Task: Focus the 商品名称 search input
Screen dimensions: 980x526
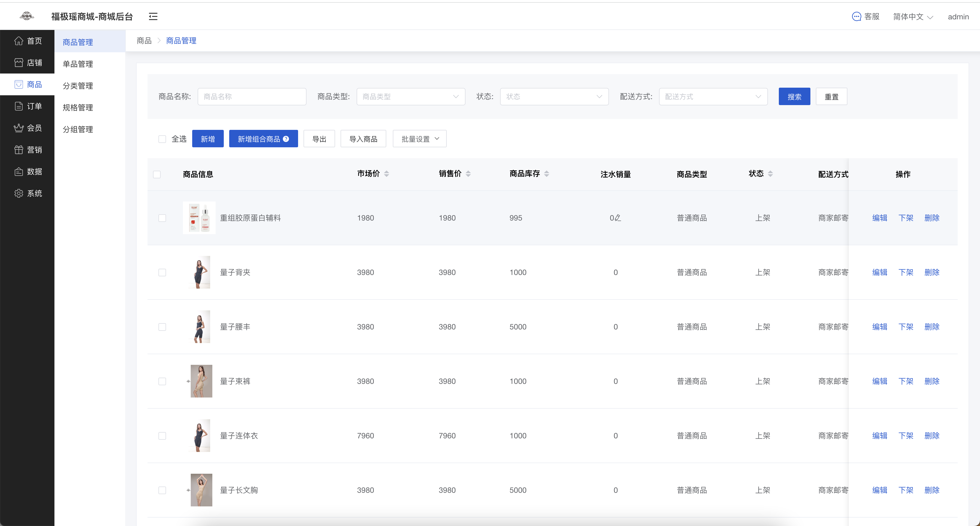Action: [252, 97]
